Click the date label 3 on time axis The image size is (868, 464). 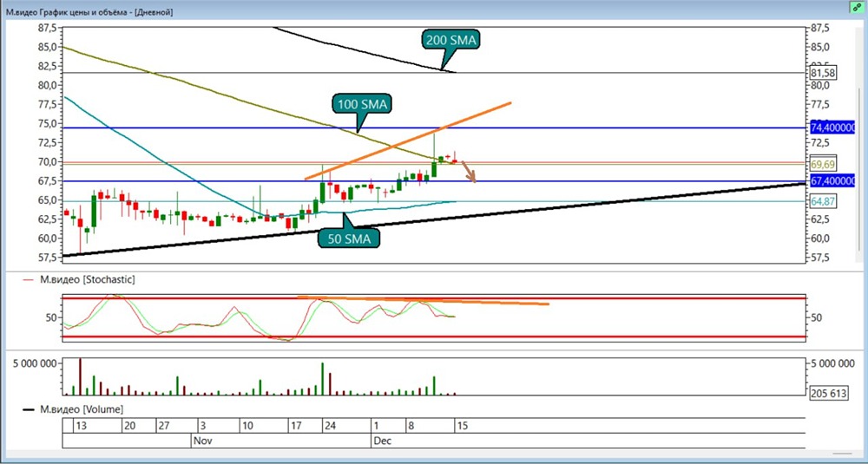click(x=203, y=427)
